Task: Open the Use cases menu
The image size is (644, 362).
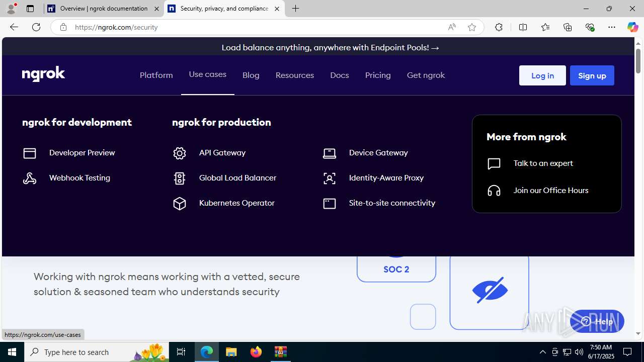Action: (x=208, y=74)
